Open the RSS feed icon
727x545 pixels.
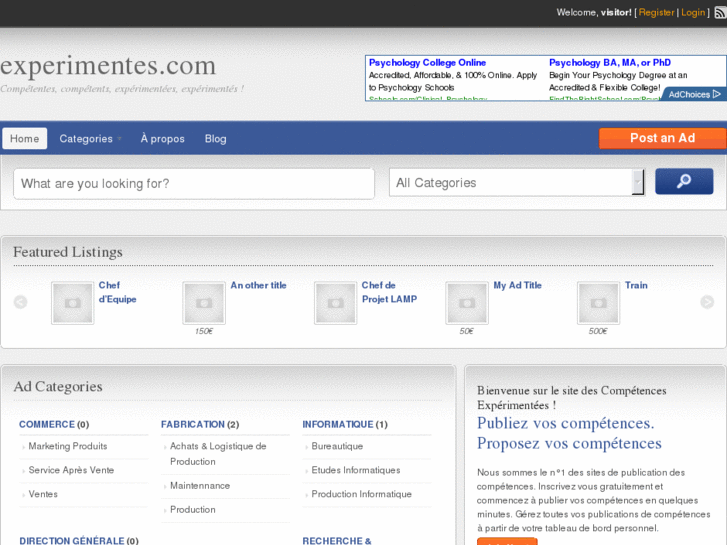(720, 13)
